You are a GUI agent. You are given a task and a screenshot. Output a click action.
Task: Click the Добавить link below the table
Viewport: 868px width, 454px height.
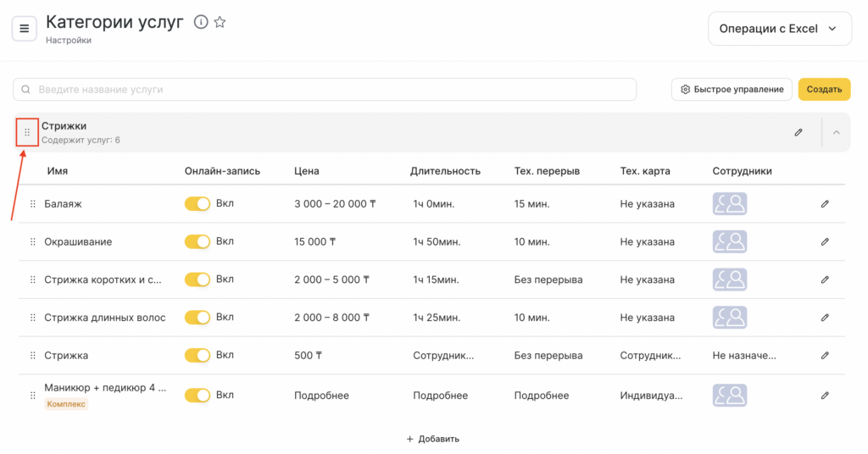coord(433,439)
